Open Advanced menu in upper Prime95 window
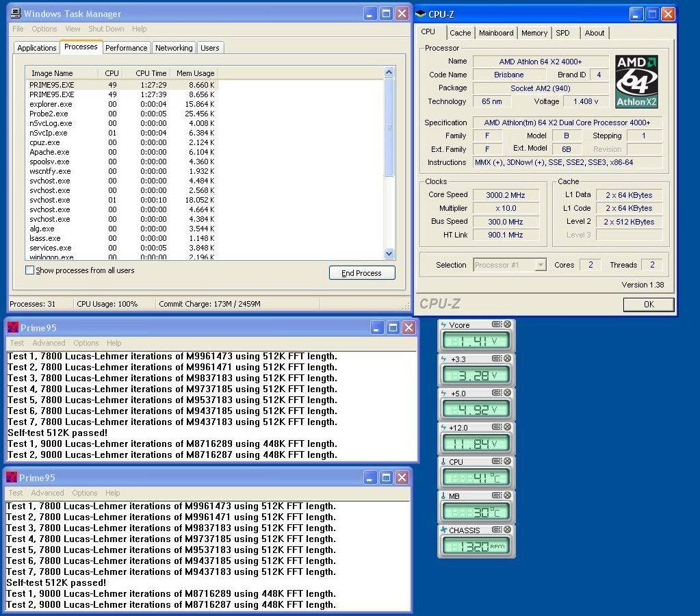The height and width of the screenshot is (616, 700). click(49, 343)
